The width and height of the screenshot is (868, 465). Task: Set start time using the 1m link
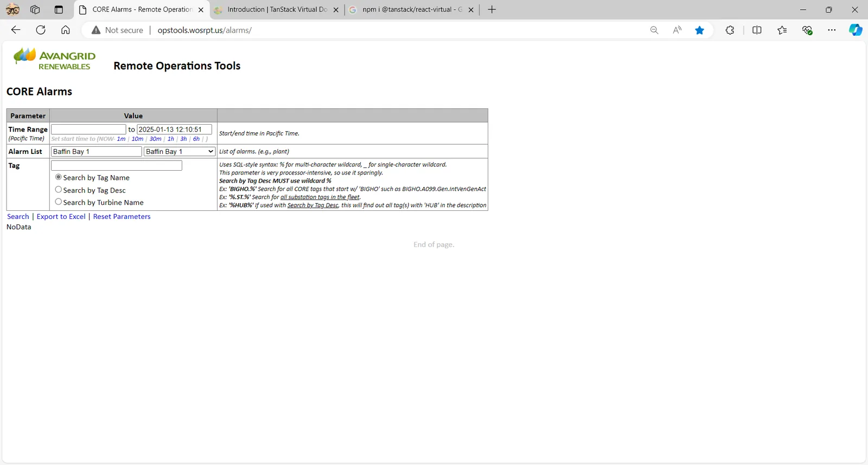coord(121,139)
